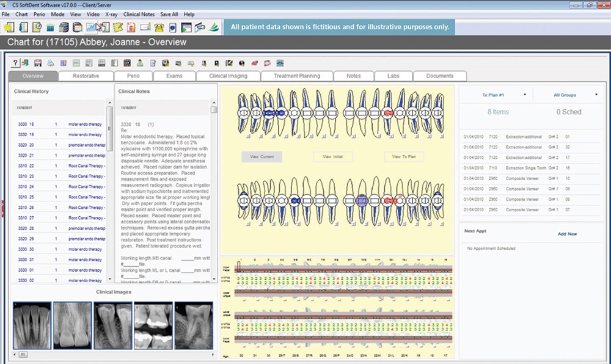The height and width of the screenshot is (364, 611).
Task: Open the last clinical image thumbnail
Action: click(x=194, y=326)
